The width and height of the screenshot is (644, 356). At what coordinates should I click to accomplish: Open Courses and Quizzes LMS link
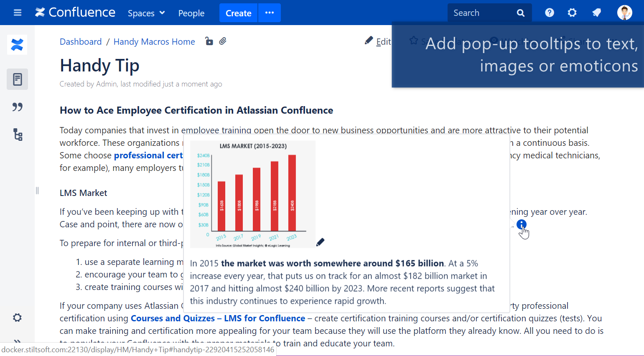pos(218,318)
